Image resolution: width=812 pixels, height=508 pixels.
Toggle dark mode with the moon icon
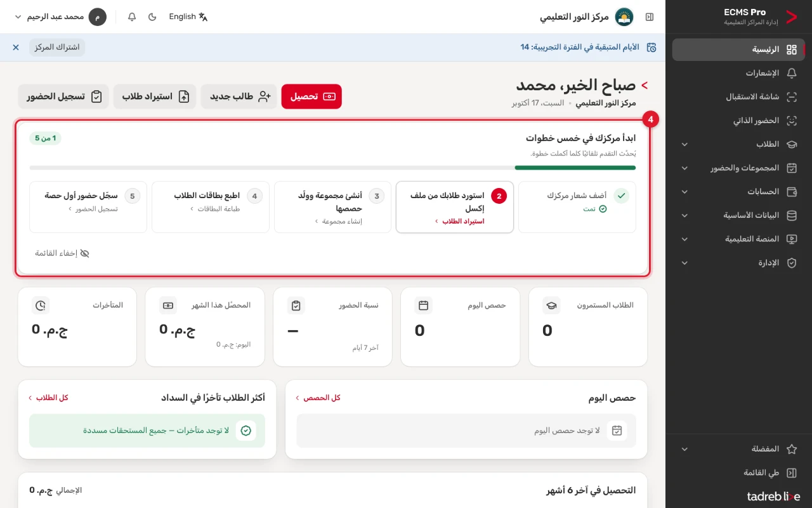[152, 17]
